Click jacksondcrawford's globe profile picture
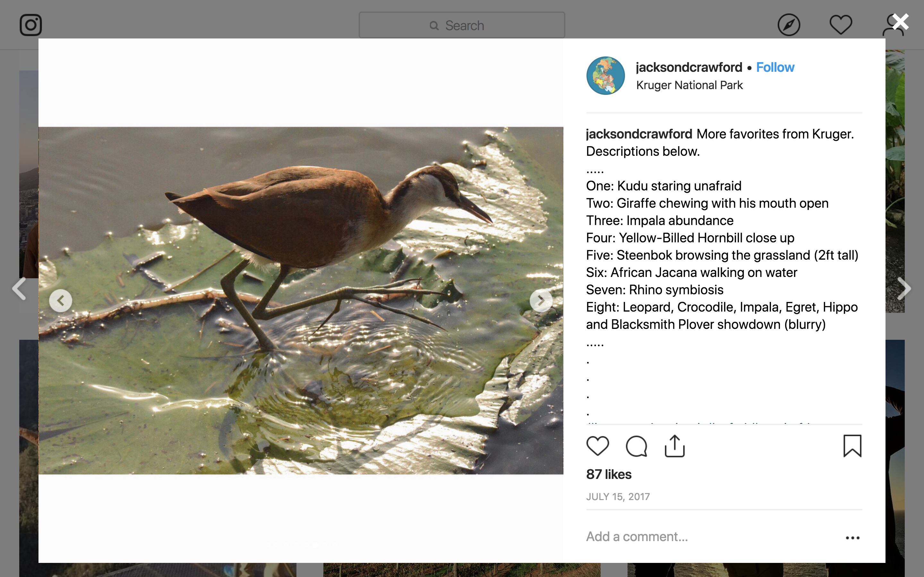 (x=605, y=76)
